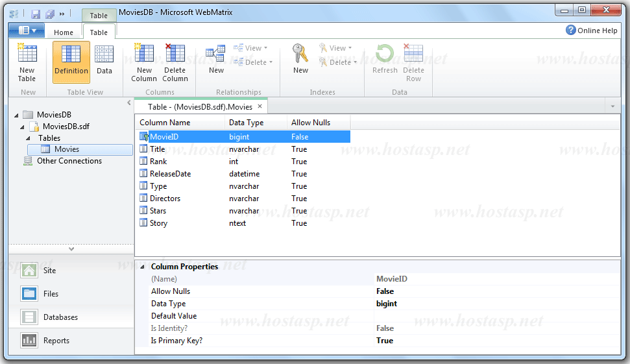Open the Indexes Delete dropdown
Image resolution: width=630 pixels, height=364 pixels.
[337, 62]
